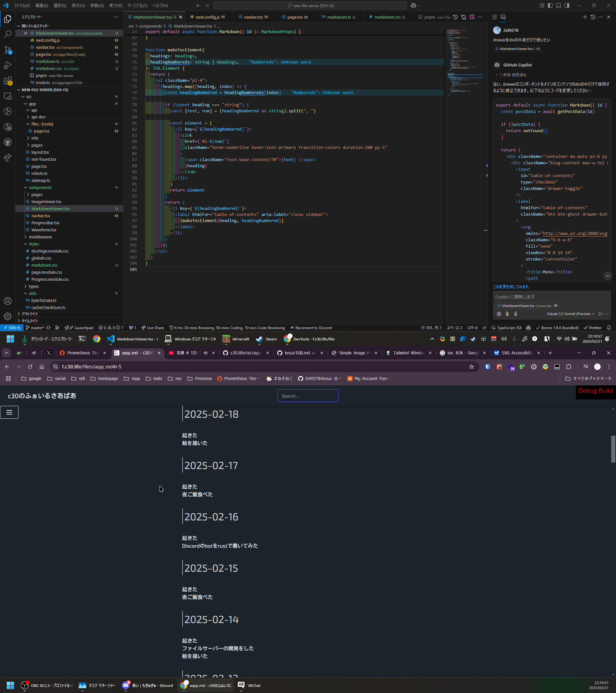Viewport: 616px width, 693px height.
Task: Open the Search view in activity bar
Action: click(x=7, y=34)
